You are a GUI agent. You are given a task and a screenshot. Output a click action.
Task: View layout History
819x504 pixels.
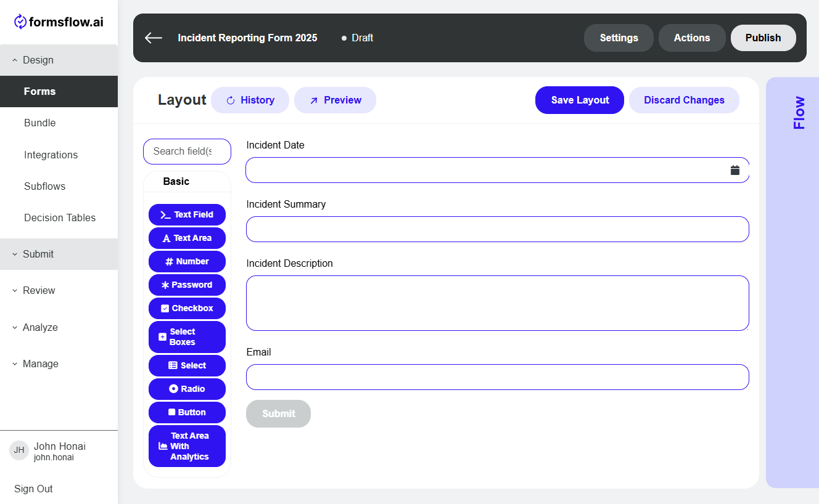(x=250, y=100)
